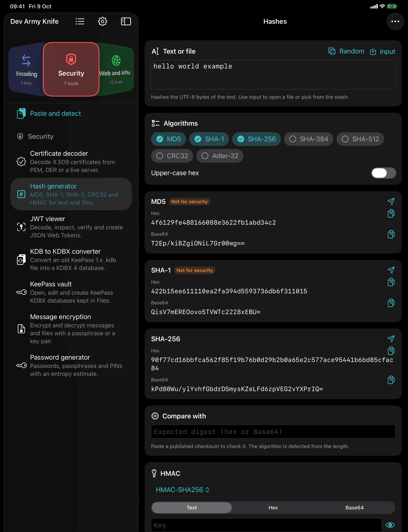
Task: Open the Password generator tool
Action: point(71,365)
